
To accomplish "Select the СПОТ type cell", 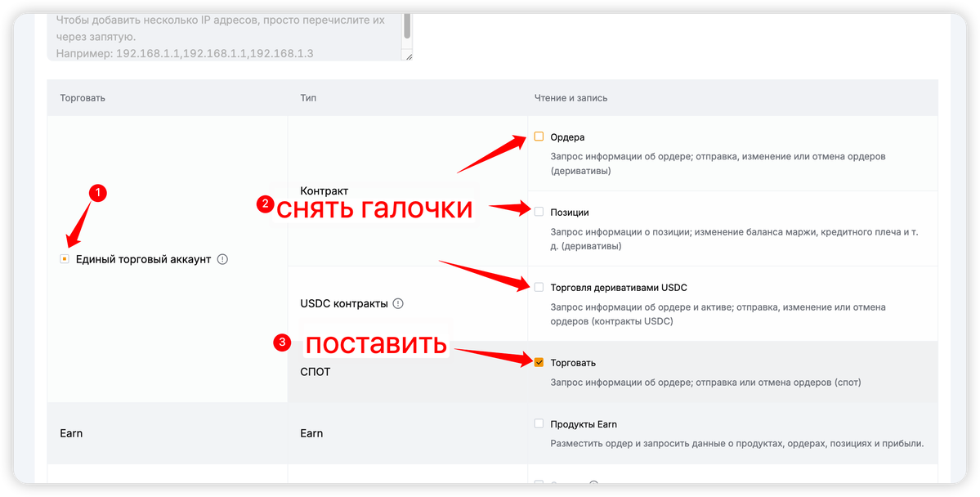I will (x=315, y=372).
